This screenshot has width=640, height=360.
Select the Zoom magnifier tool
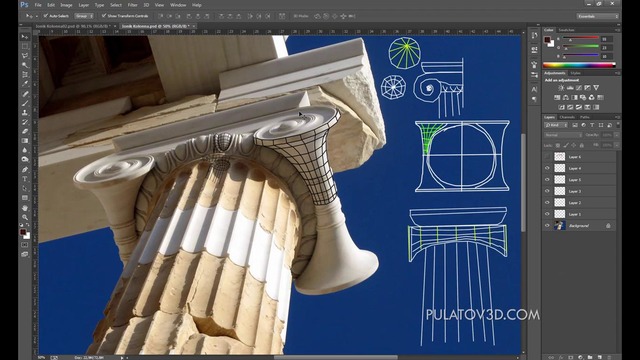(x=25, y=217)
